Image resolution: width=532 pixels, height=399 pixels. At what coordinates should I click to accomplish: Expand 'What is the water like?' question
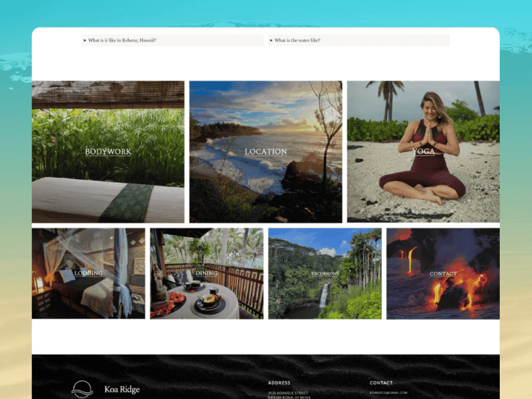click(358, 40)
